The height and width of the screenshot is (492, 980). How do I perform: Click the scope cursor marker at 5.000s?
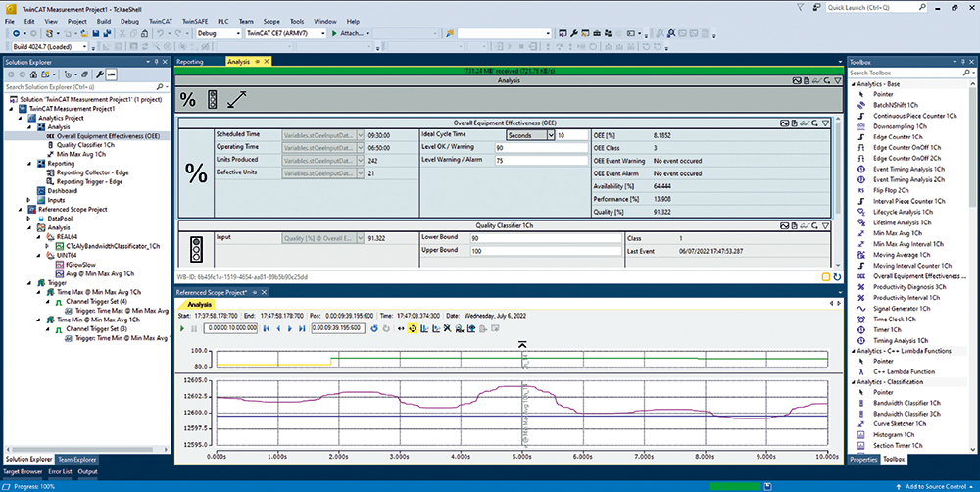point(522,344)
